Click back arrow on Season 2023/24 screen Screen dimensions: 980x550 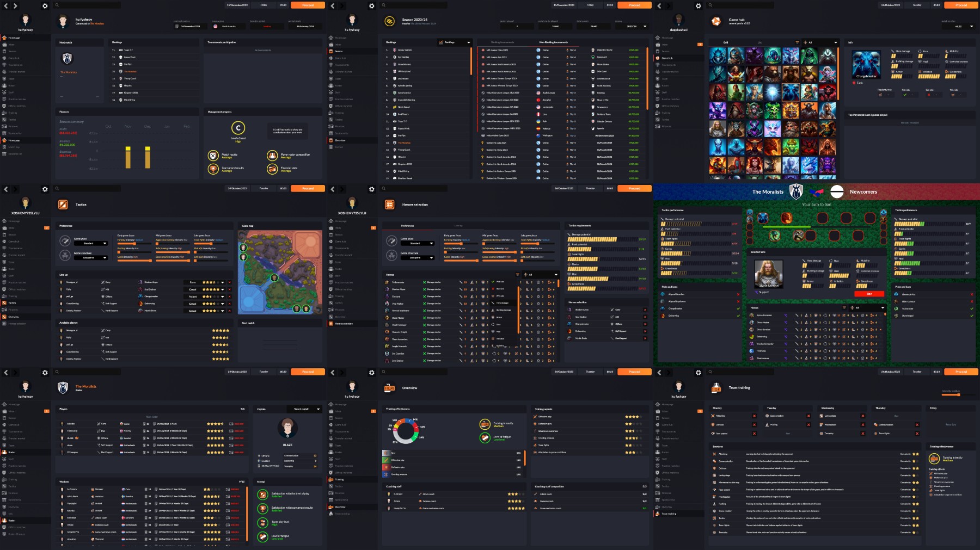333,6
